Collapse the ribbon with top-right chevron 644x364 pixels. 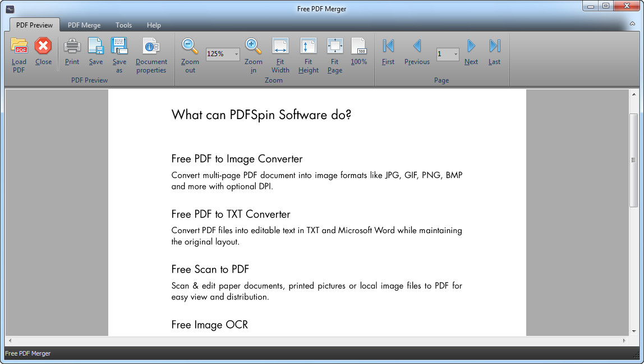[x=633, y=24]
